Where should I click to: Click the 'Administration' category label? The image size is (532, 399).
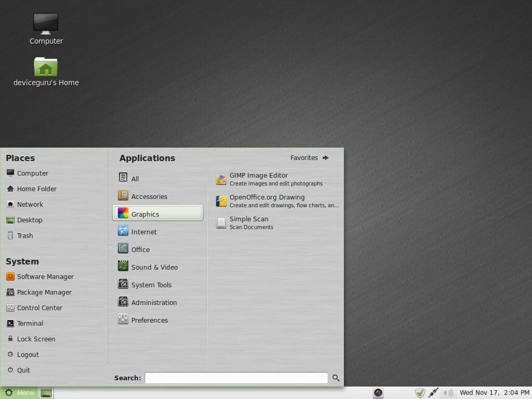pos(154,303)
